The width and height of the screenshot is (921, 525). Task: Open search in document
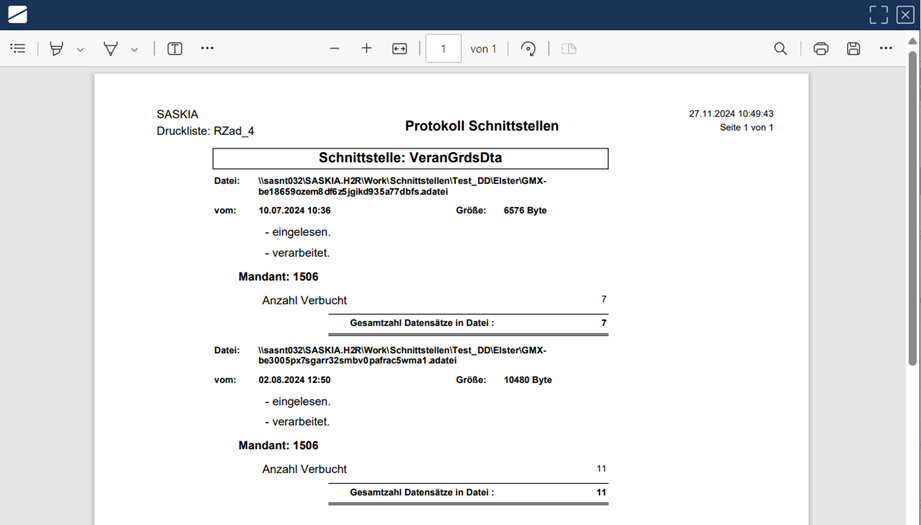[x=781, y=48]
